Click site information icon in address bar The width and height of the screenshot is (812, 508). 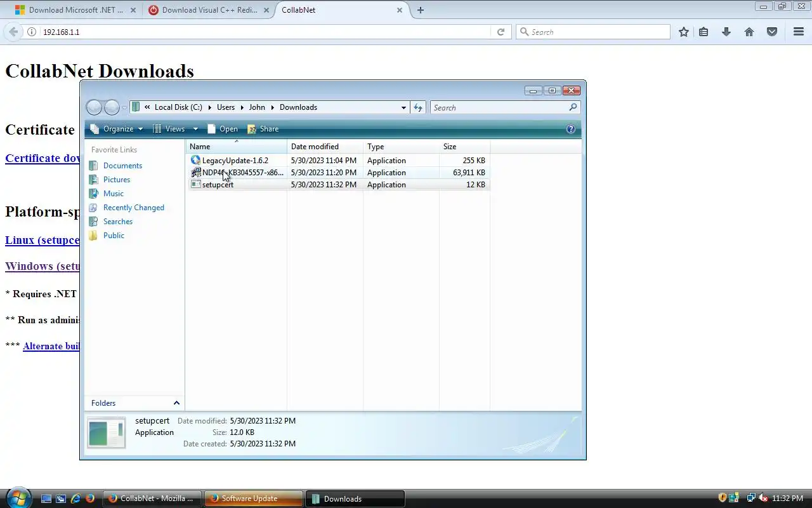click(x=32, y=32)
